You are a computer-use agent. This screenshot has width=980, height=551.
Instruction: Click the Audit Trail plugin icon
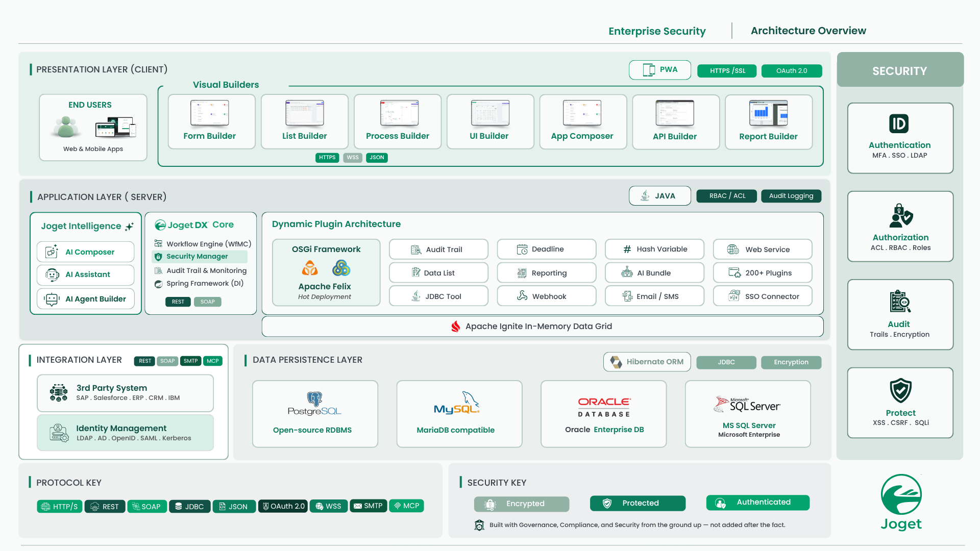(x=416, y=249)
